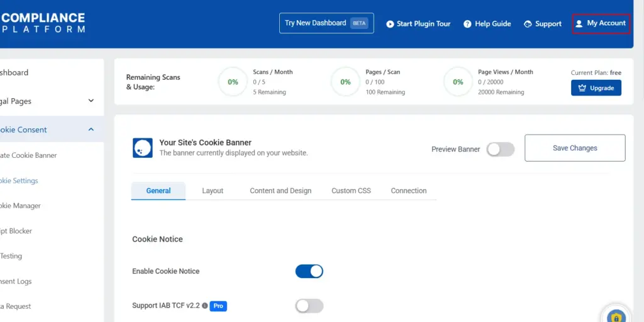Click the My Account user icon
The height and width of the screenshot is (322, 644).
pos(579,24)
